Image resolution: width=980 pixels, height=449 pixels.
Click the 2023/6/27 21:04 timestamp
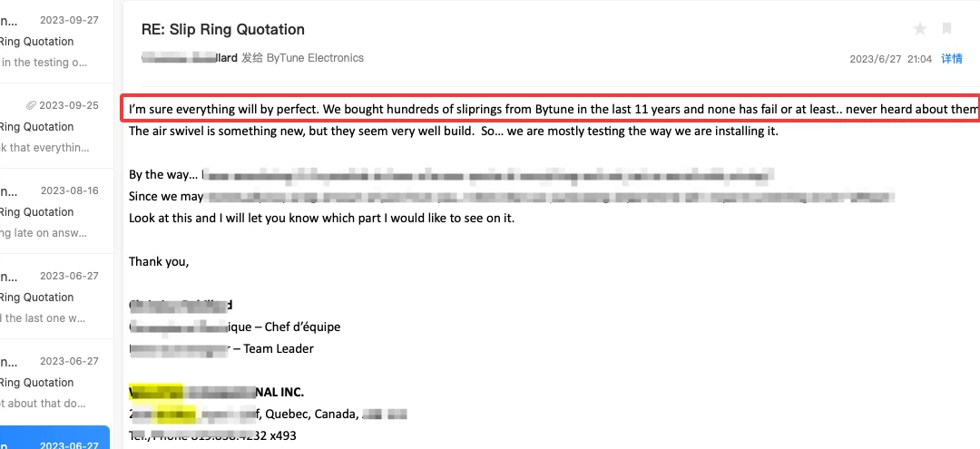coord(890,59)
